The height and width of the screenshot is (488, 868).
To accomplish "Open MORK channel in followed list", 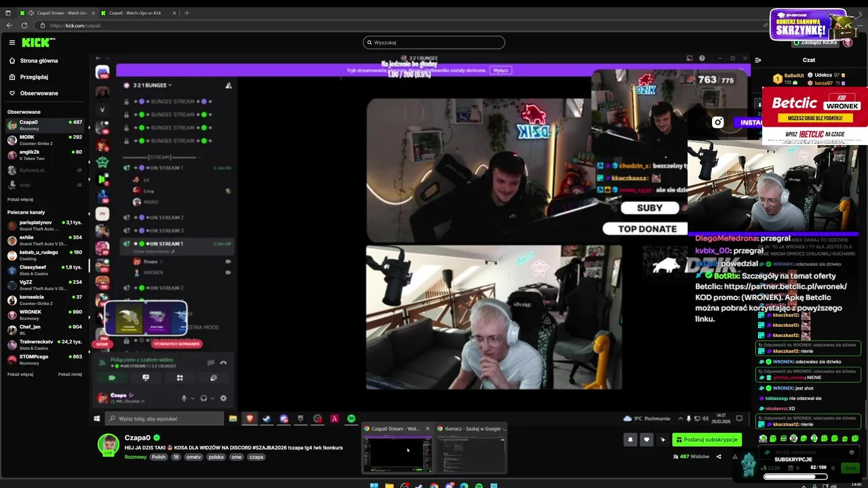I will 44,140.
